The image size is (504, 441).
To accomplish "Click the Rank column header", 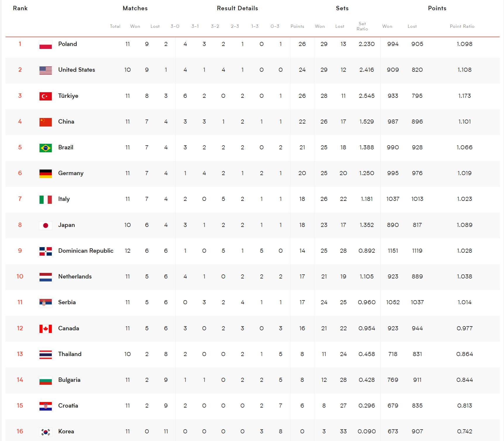I will click(20, 8).
